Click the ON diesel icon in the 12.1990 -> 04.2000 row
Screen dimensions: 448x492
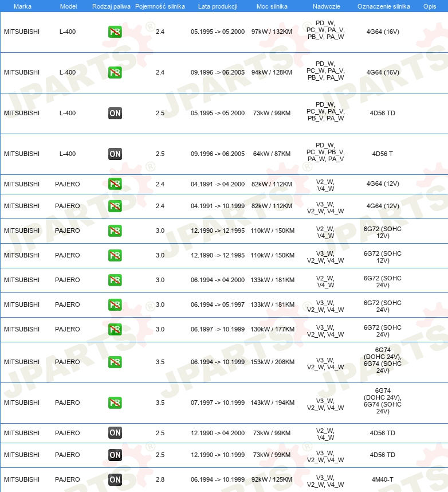click(115, 433)
